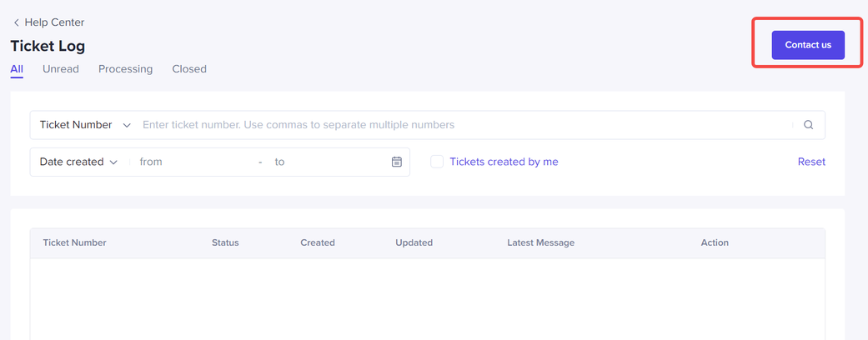
Task: Select the Closed tab
Action: pyautogui.click(x=189, y=69)
